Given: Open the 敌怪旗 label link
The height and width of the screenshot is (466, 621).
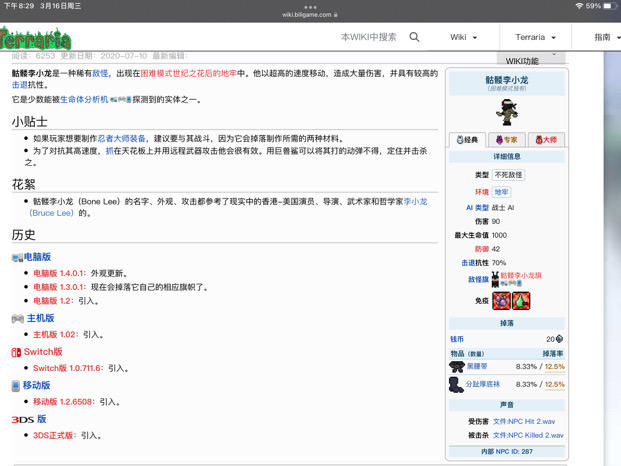Looking at the screenshot, I should pos(478,280).
